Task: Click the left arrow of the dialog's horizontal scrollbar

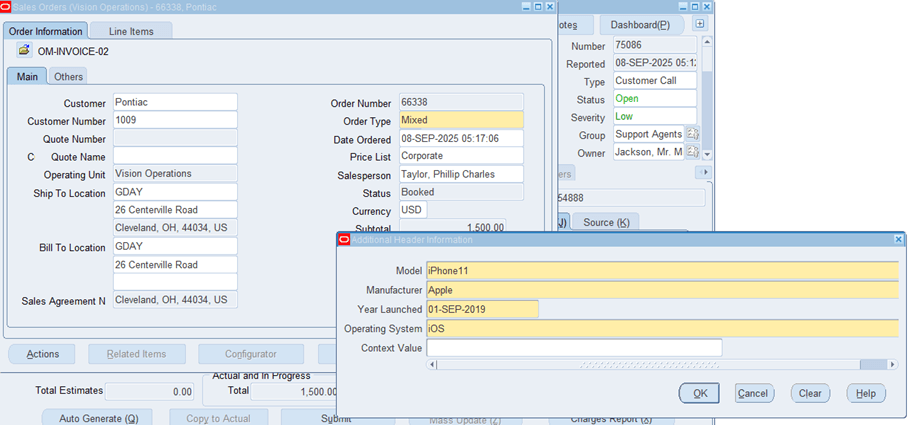Action: click(432, 364)
